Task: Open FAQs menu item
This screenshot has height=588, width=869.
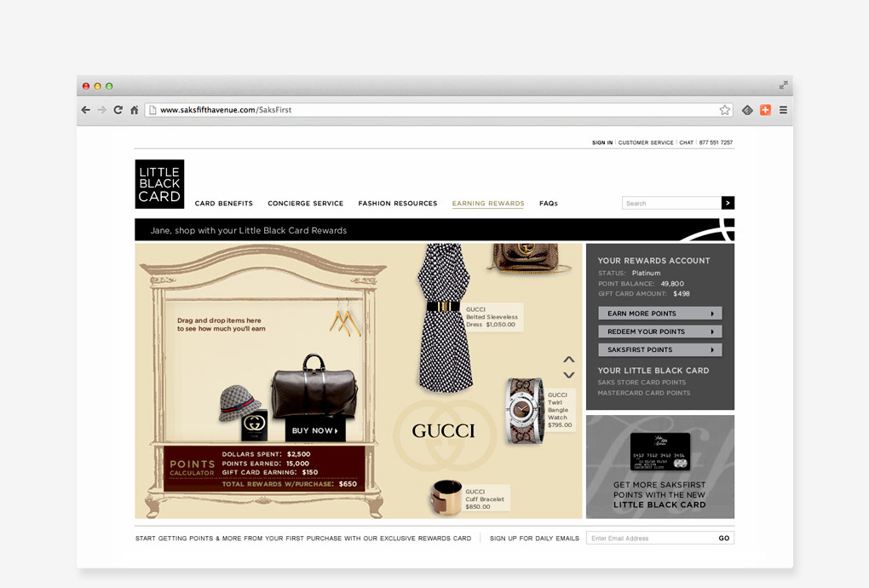Action: click(549, 204)
